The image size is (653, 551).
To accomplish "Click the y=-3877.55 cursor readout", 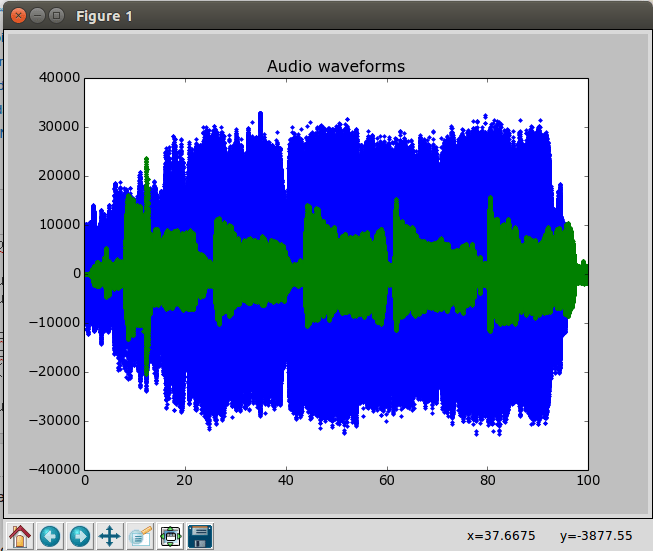I will (x=596, y=536).
